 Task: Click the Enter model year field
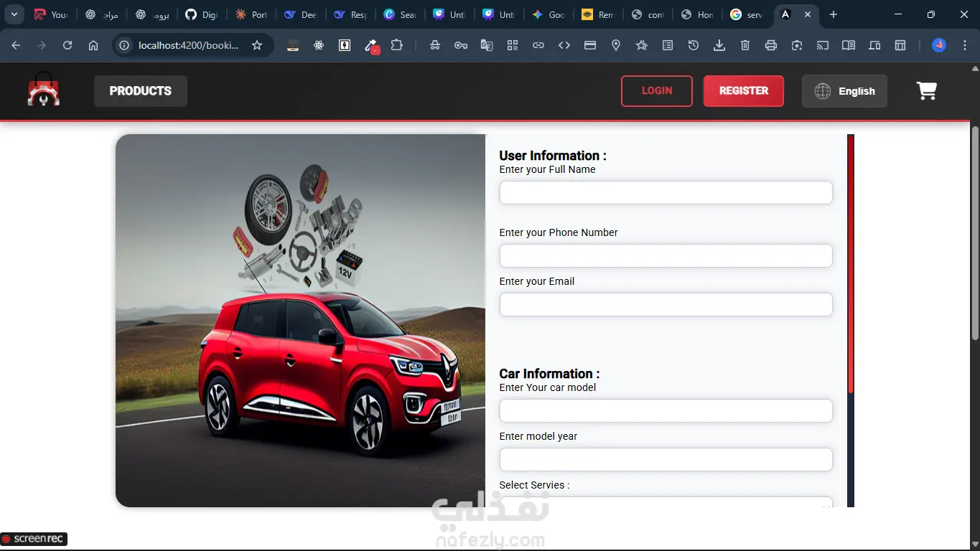click(x=666, y=460)
